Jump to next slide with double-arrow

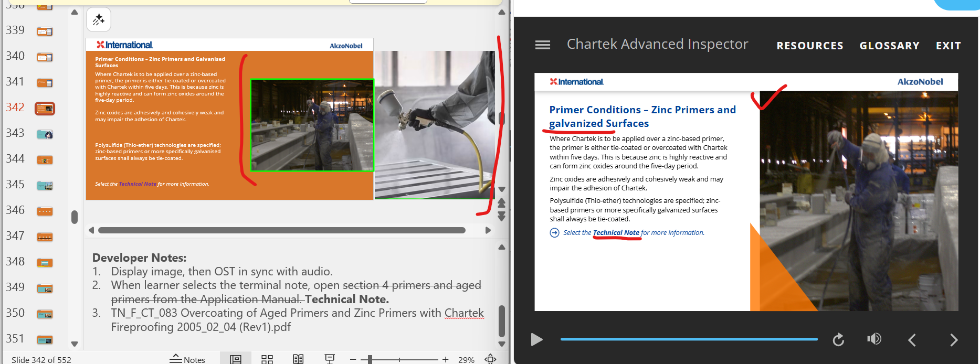click(501, 217)
